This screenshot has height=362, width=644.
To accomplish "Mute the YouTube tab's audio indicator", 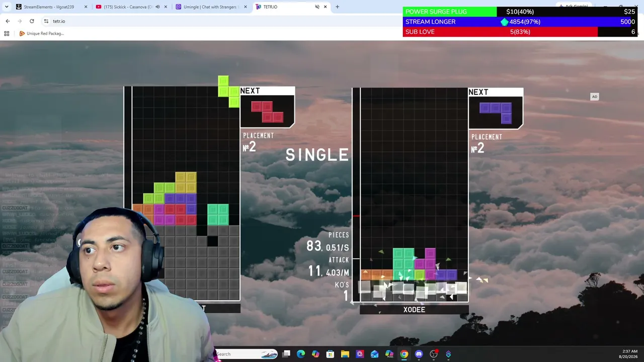I will click(157, 7).
